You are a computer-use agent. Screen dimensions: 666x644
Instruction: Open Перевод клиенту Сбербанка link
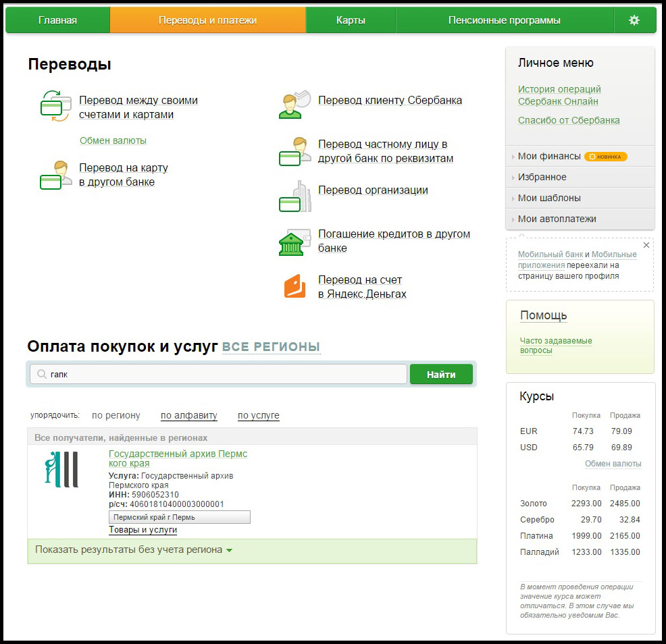point(390,100)
